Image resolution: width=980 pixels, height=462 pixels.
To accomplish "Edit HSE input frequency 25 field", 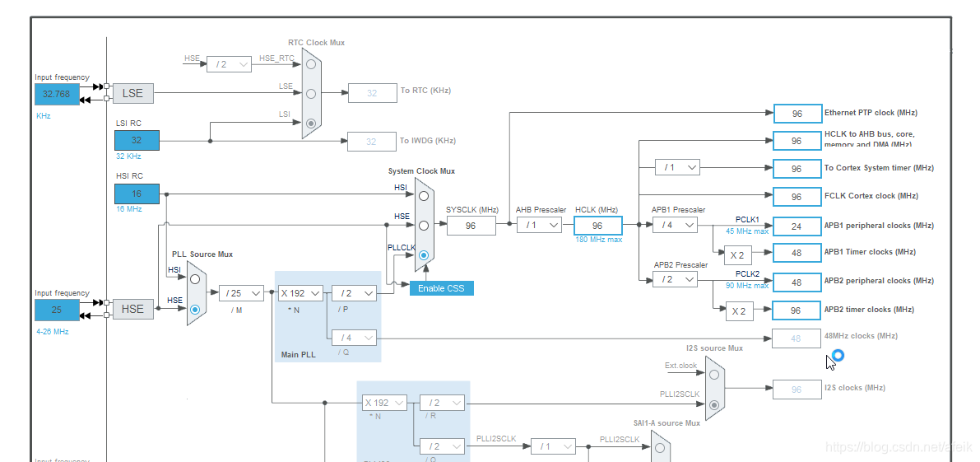I will [57, 310].
